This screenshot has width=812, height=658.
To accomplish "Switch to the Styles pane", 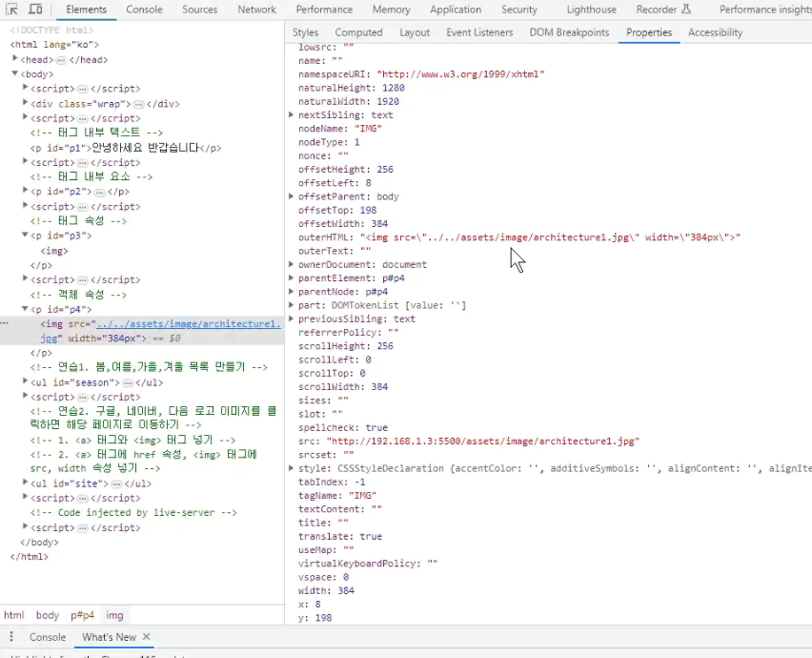I will tap(306, 32).
